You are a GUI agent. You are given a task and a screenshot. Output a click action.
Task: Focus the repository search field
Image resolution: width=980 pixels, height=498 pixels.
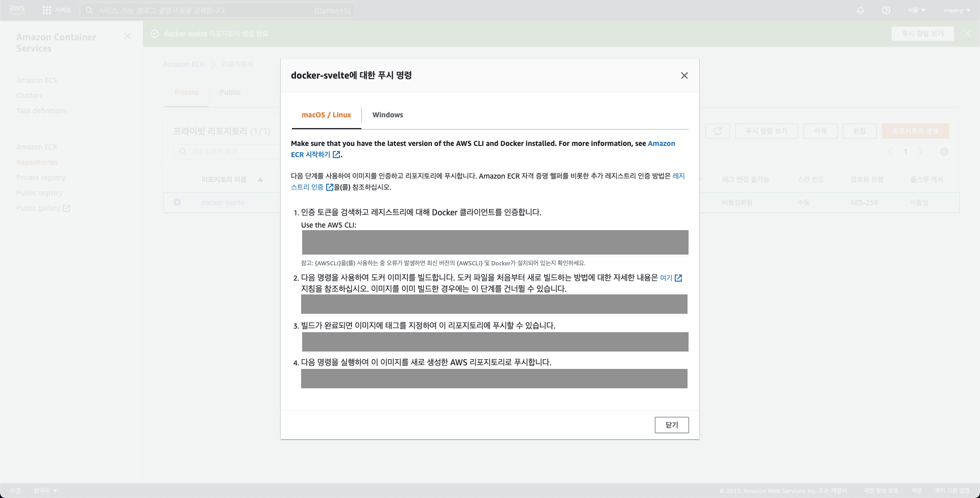pyautogui.click(x=227, y=152)
